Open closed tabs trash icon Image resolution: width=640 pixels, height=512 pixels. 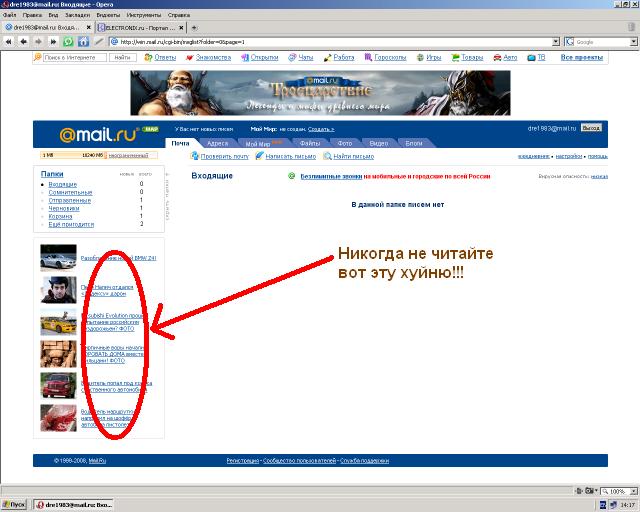[x=631, y=27]
